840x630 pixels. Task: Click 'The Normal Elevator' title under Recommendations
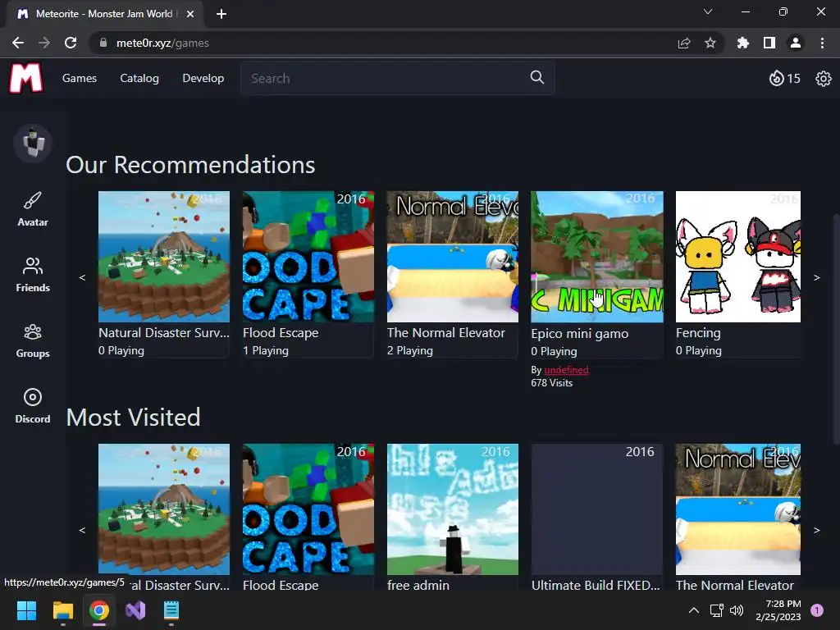point(446,333)
